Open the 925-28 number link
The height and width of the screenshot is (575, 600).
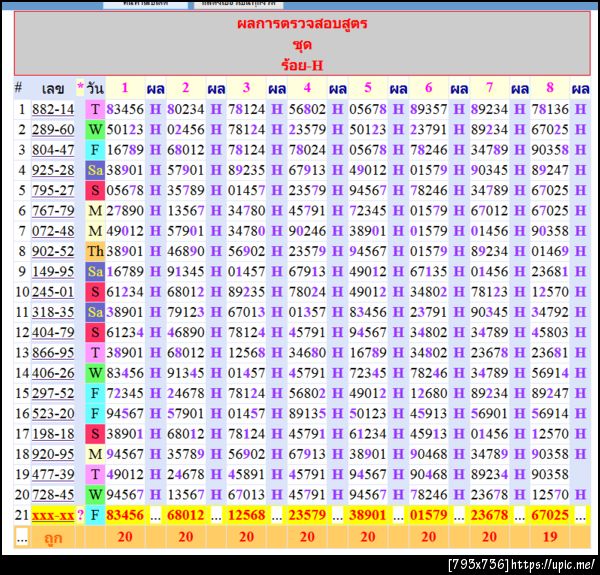click(x=53, y=170)
